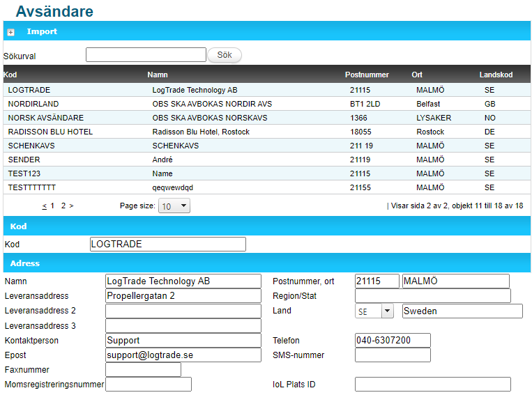Image resolution: width=532 pixels, height=395 pixels.
Task: Sort by the Postnummer column header
Action: [x=367, y=75]
